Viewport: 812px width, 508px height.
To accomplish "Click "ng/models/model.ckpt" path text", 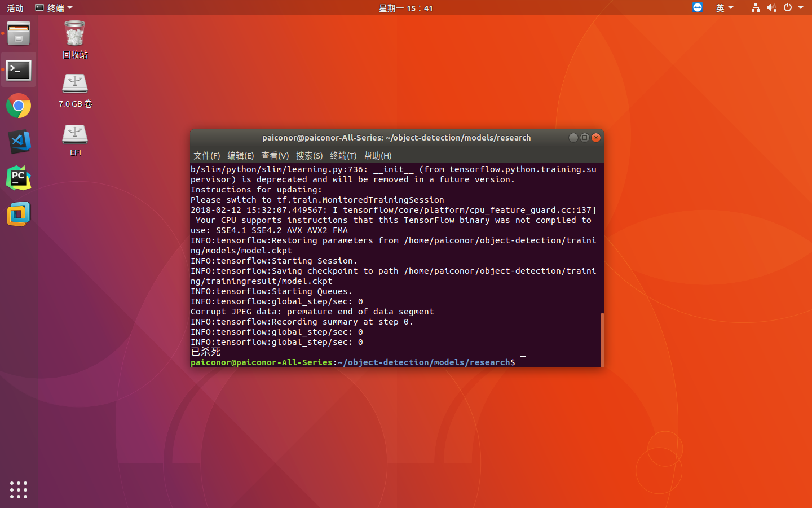I will click(x=241, y=251).
